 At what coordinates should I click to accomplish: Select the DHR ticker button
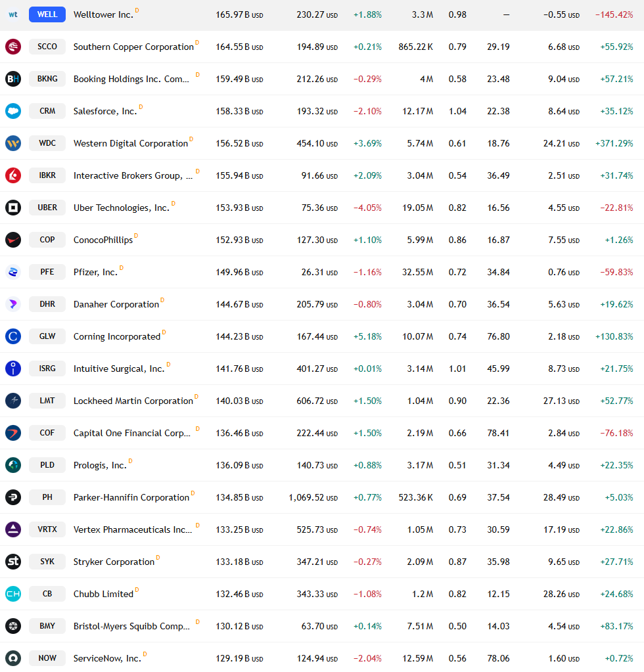coord(47,304)
